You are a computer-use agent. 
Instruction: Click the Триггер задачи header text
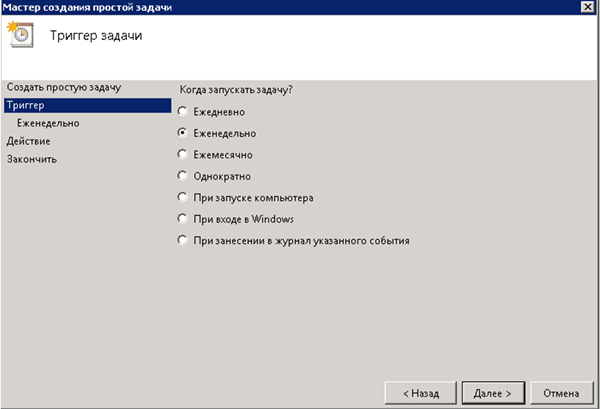tap(97, 36)
